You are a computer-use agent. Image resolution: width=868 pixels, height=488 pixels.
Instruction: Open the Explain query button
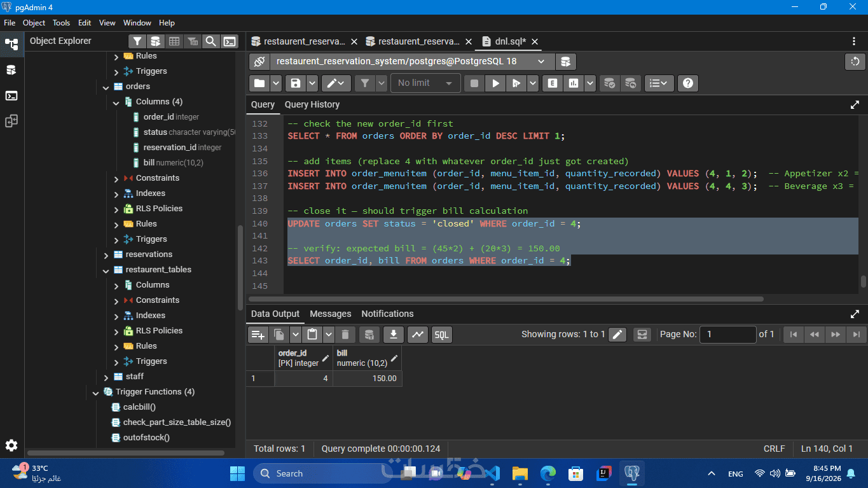tap(552, 83)
